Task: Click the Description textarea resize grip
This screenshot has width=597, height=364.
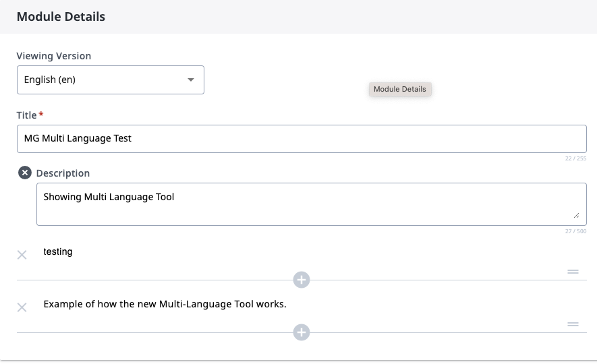Action: pyautogui.click(x=577, y=215)
